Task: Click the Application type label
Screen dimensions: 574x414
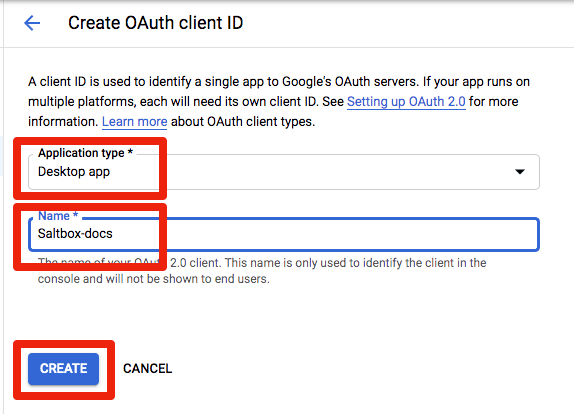Action: [x=85, y=153]
